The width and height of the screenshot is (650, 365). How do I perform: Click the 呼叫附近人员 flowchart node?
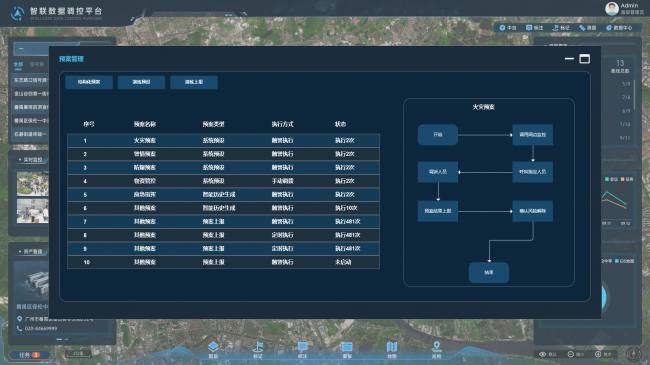pos(533,172)
